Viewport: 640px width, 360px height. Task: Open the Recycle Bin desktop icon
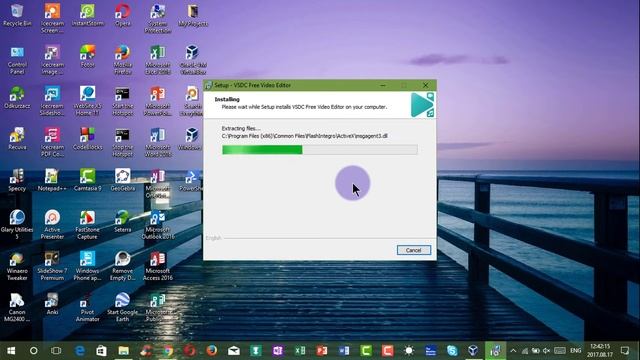pos(17,16)
